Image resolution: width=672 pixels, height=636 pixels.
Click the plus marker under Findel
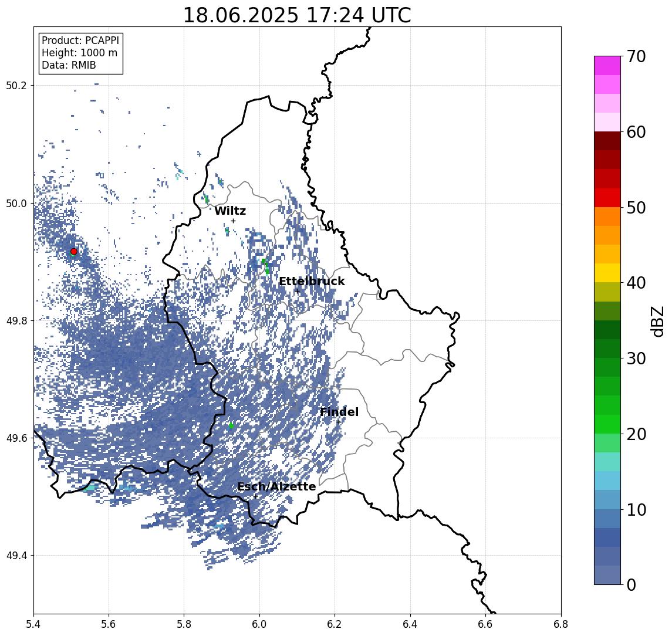339,422
